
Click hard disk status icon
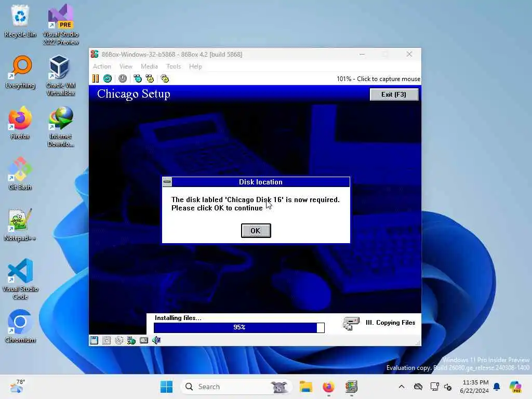click(x=144, y=340)
